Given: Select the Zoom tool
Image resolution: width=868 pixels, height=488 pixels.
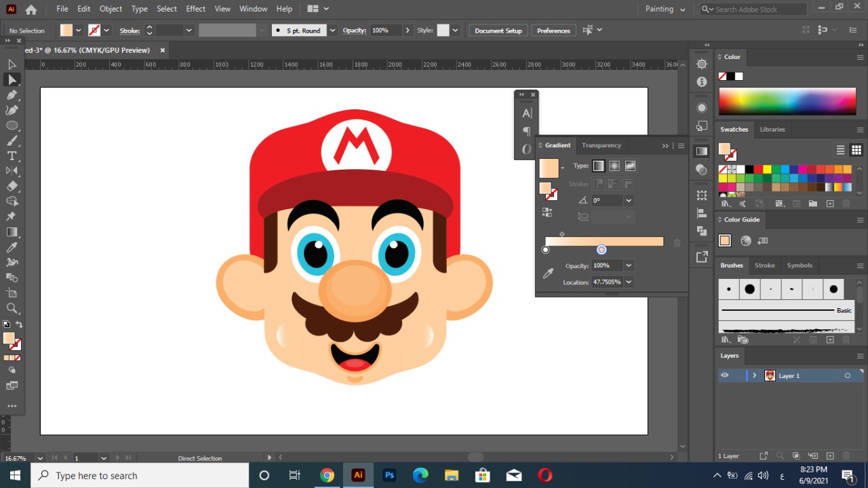Looking at the screenshot, I should point(12,309).
